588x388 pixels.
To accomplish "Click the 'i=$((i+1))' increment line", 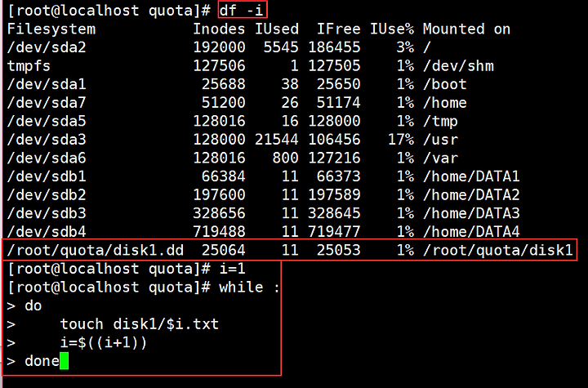I will (104, 342).
